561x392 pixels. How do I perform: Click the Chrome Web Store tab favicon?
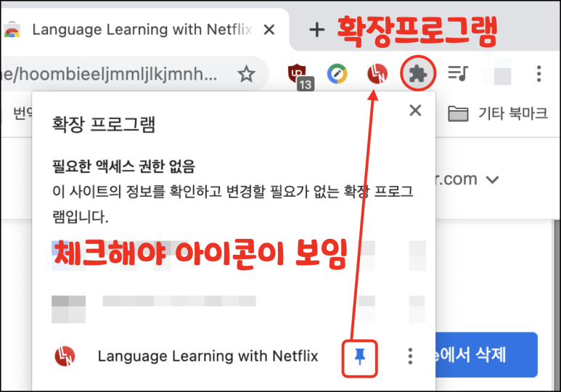coord(12,30)
